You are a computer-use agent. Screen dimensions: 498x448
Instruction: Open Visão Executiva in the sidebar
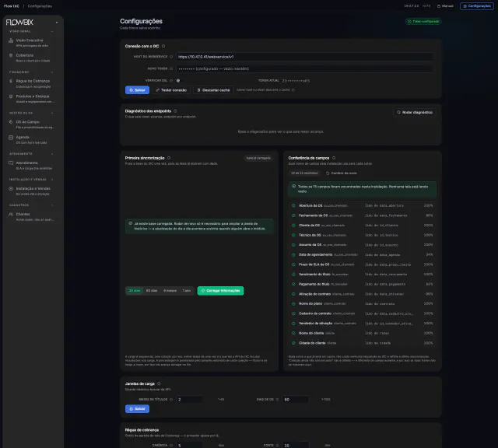coord(31,43)
